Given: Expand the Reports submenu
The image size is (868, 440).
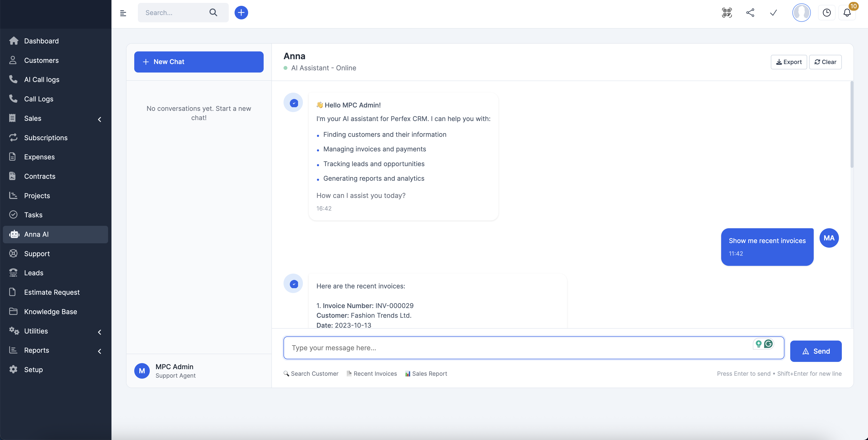Looking at the screenshot, I should tap(99, 351).
